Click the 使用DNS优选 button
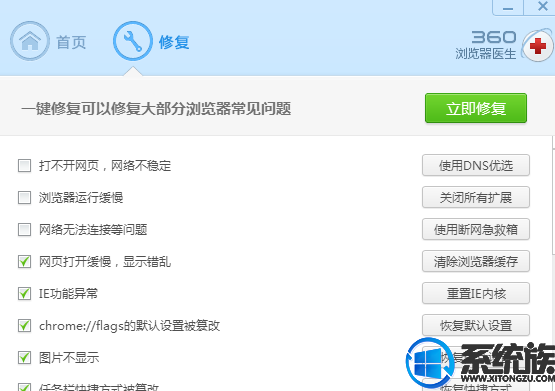Screen dimensions: 555x391 (476, 165)
